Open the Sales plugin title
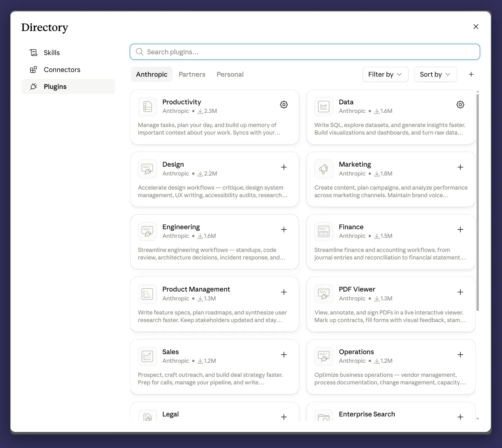 pyautogui.click(x=170, y=352)
